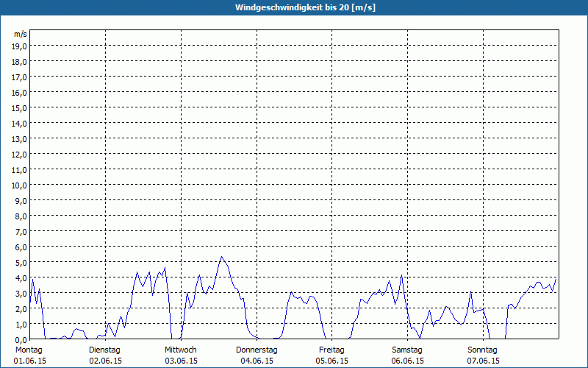The height and width of the screenshot is (368, 588).
Task: Select the 11,0 y-axis label
Action: pos(20,170)
